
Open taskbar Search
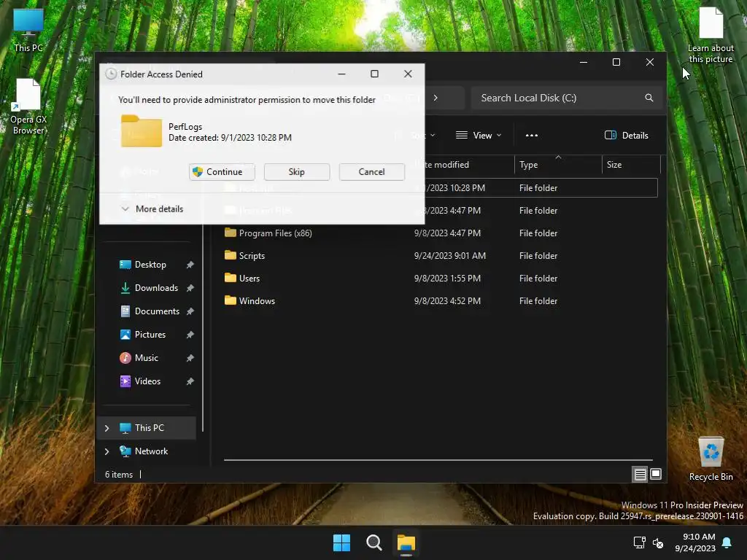[x=374, y=542]
